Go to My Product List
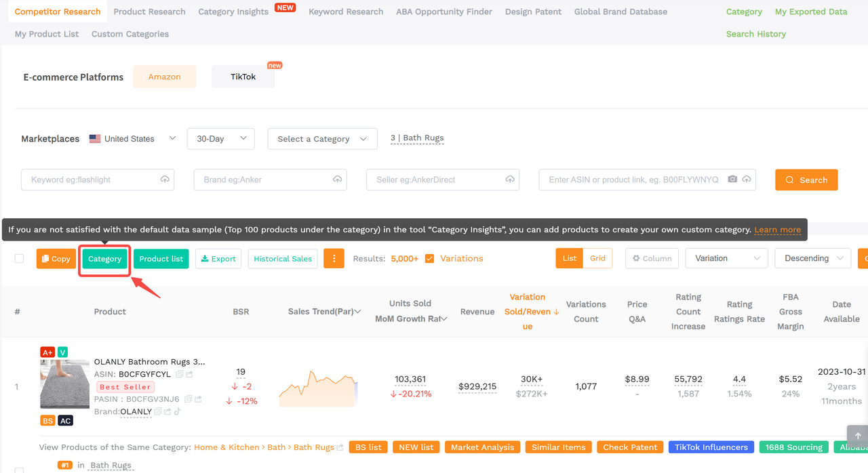Viewport: 868px width, 473px height. click(x=47, y=34)
